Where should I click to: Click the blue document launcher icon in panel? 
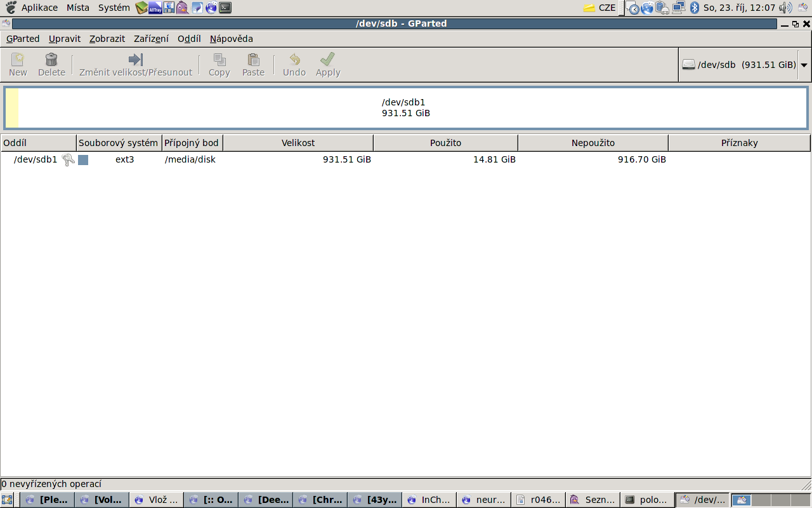[x=197, y=8]
